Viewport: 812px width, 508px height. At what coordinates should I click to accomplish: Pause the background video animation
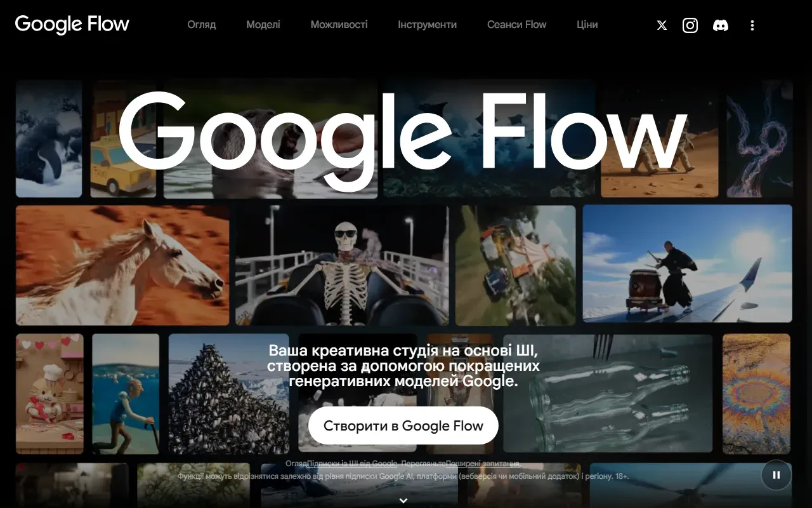tap(776, 474)
